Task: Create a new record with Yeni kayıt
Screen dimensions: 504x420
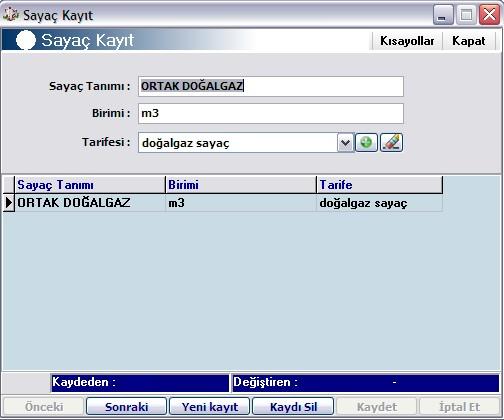Action: pos(210,407)
